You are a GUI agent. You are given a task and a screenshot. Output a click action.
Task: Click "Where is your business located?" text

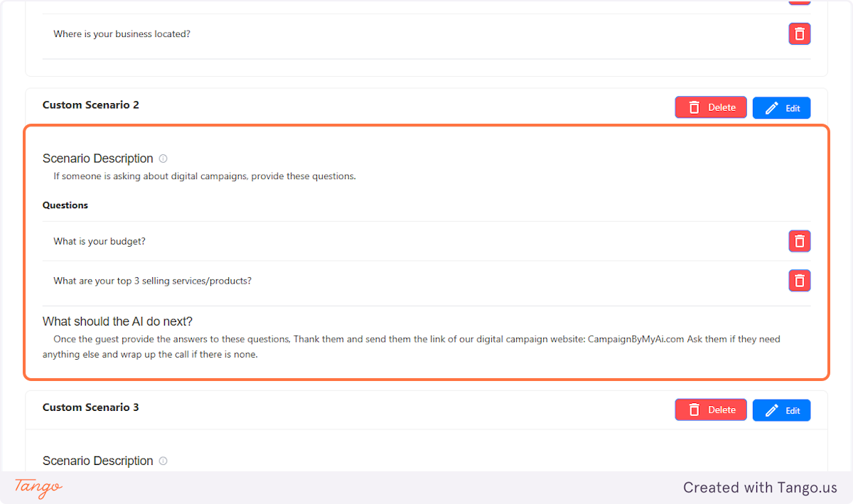(122, 33)
